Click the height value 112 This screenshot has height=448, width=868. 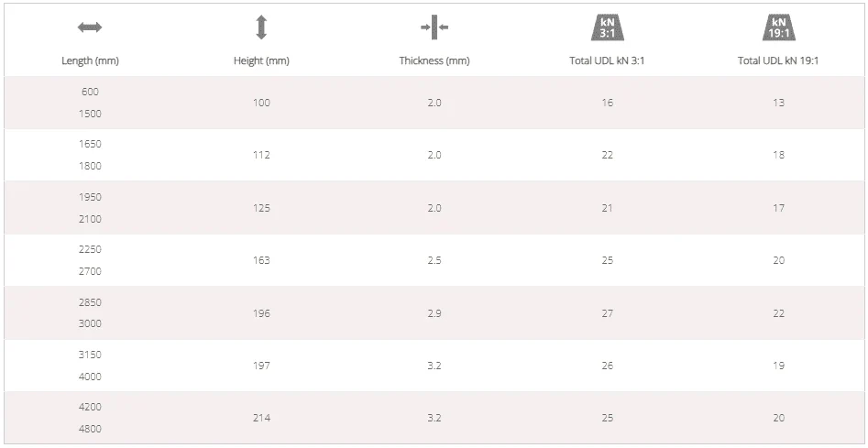pos(261,155)
